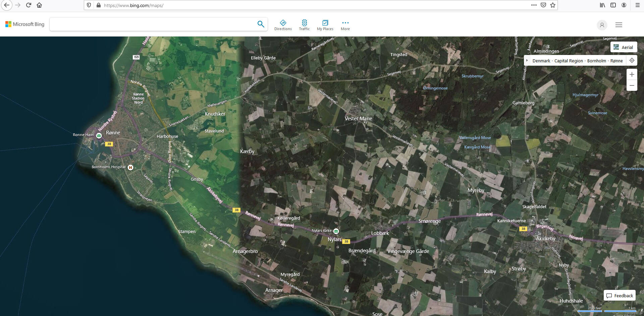Click the Knudsker map label

[215, 114]
